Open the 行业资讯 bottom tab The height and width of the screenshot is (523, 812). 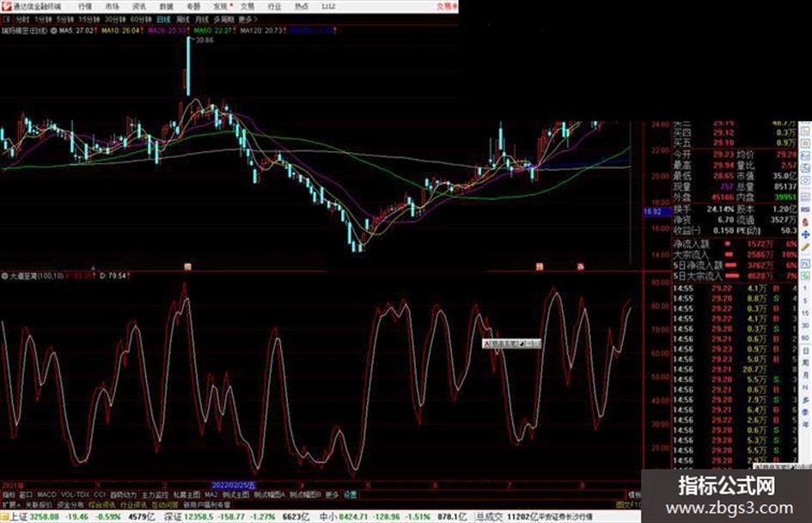[x=133, y=504]
